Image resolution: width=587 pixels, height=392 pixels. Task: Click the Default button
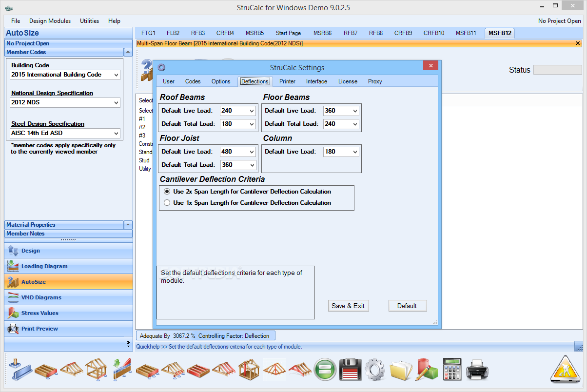point(407,306)
